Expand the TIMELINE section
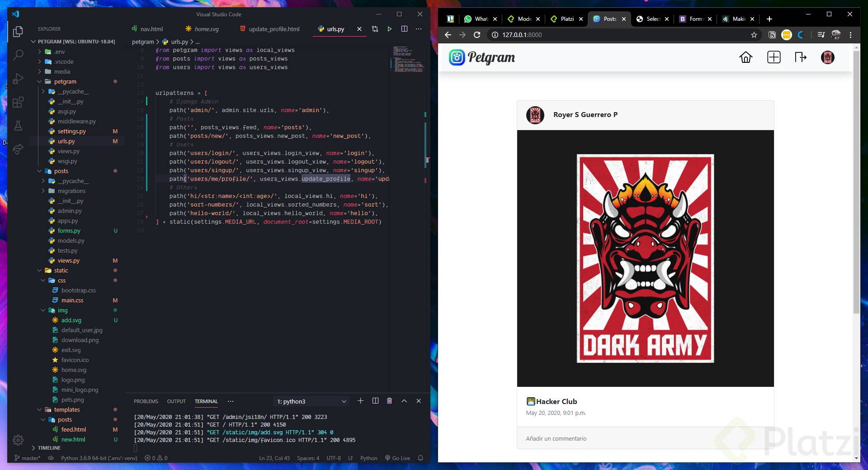Screen dimensions: 868x470 pyautogui.click(x=49, y=448)
